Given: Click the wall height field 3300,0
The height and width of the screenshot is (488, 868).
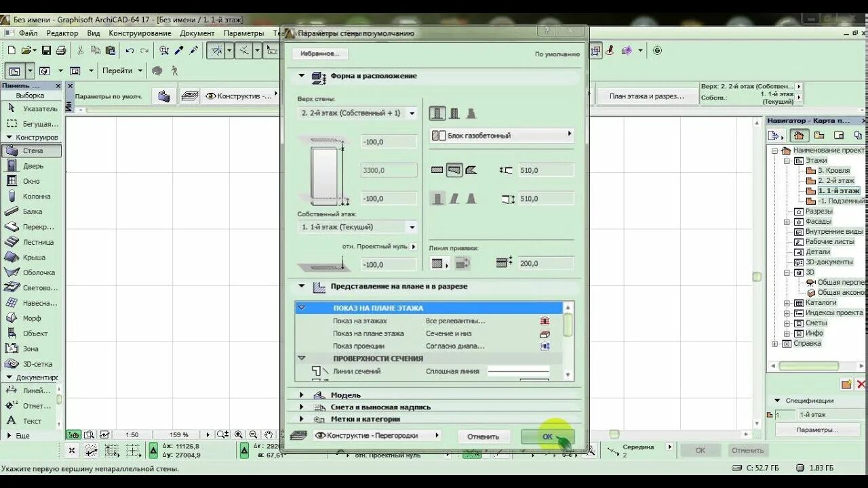Looking at the screenshot, I should pos(389,170).
